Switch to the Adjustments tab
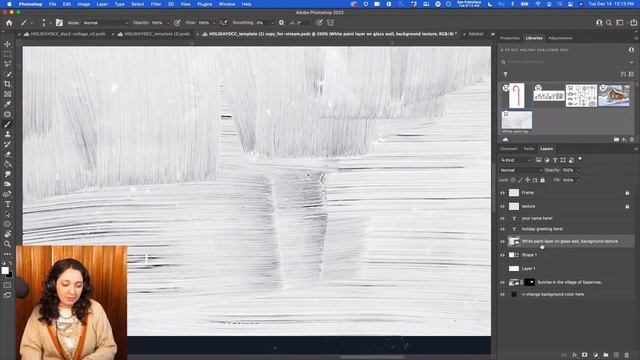Screen dimensions: 640x360 [560, 38]
